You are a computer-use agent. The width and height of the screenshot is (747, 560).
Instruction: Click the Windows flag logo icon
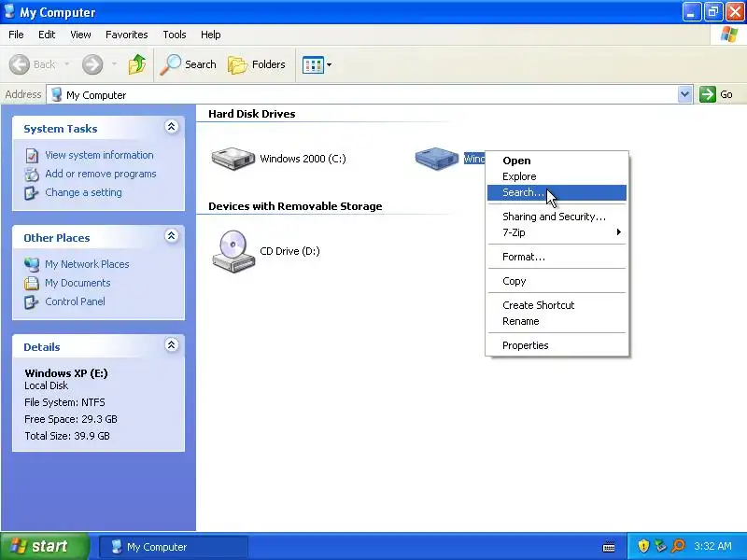[729, 35]
